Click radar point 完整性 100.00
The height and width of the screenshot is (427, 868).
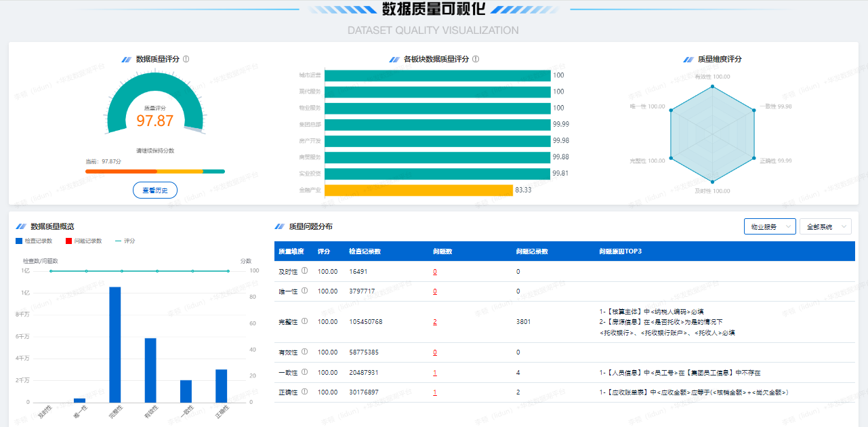[x=671, y=158]
